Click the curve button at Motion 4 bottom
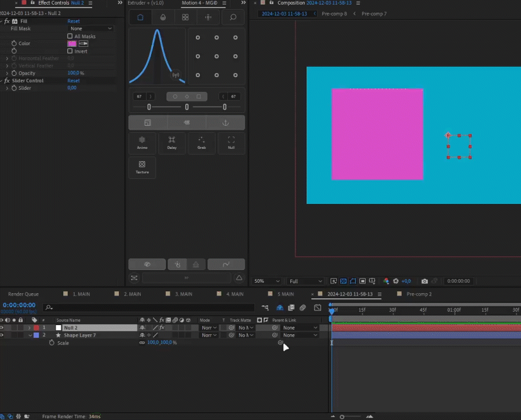This screenshot has width=521, height=420. click(x=226, y=264)
